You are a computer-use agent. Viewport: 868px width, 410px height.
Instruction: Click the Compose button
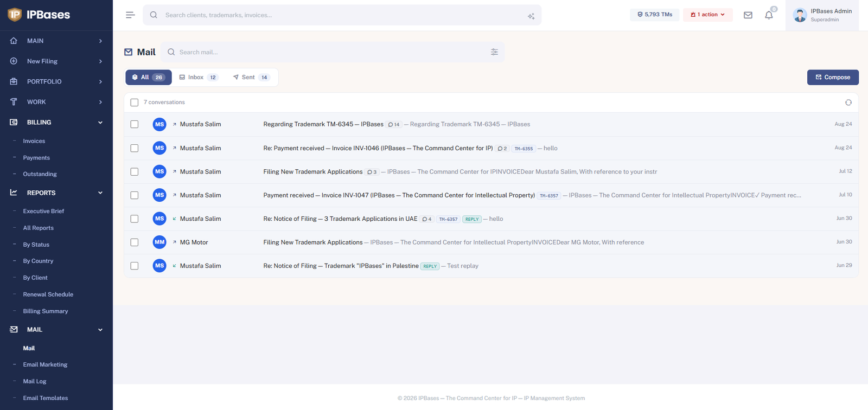[x=833, y=77]
